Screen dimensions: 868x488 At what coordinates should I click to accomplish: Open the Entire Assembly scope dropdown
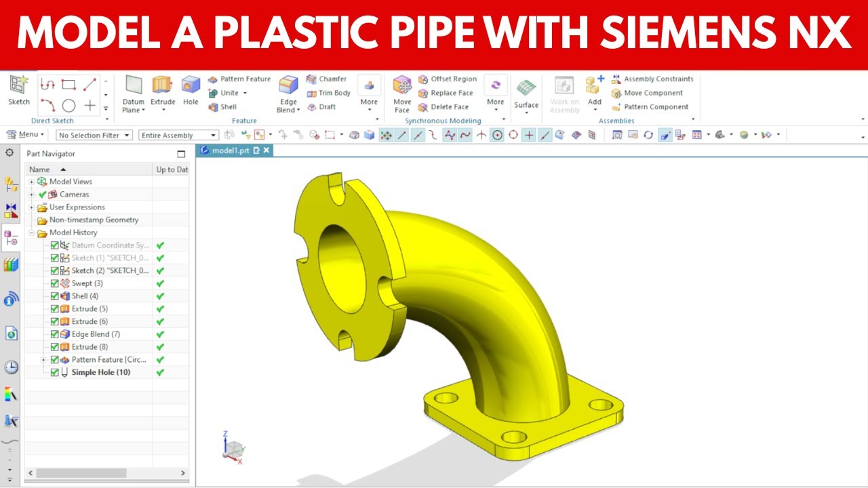coord(179,135)
